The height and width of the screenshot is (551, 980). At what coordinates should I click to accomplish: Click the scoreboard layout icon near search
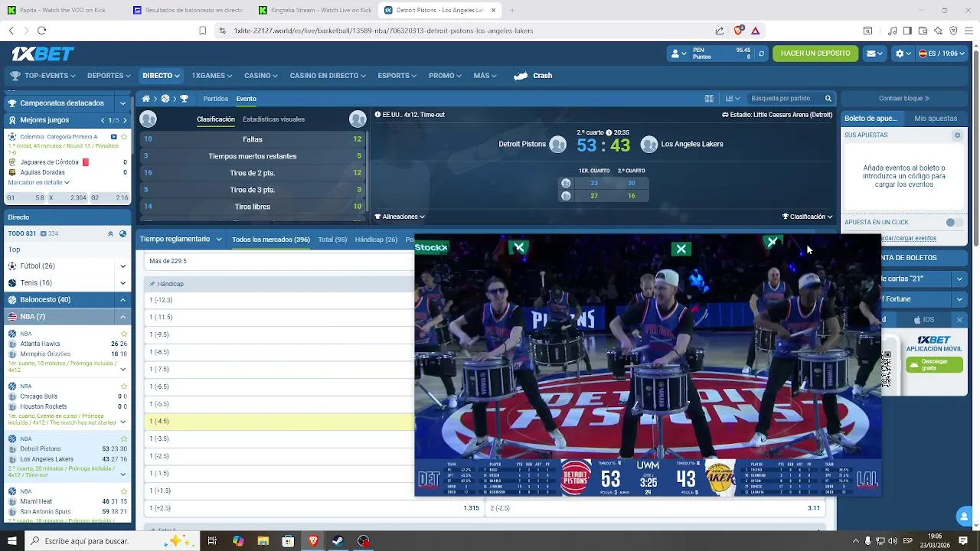tap(709, 99)
